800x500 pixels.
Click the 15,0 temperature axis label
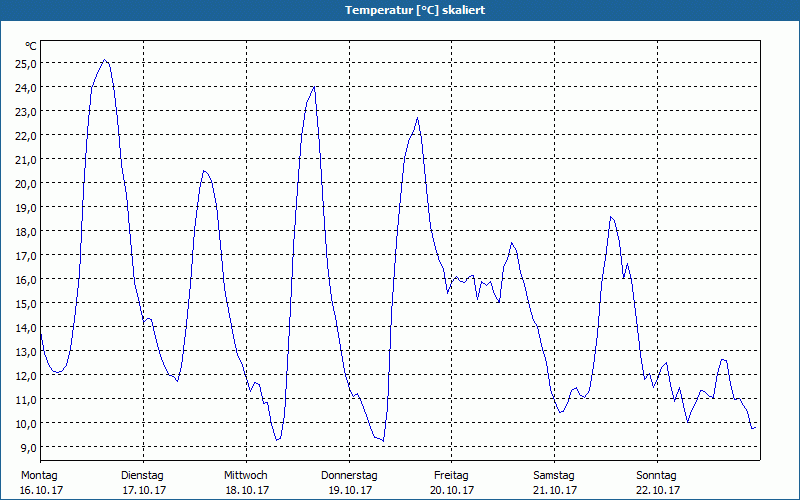point(26,303)
